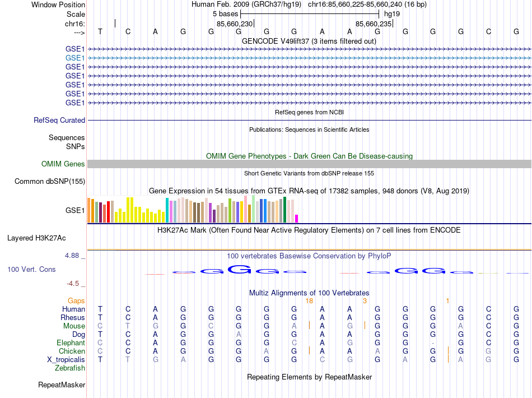This screenshot has height=398, width=532.
Task: Click the H3K27Ac Mark track title
Action: coord(309,230)
